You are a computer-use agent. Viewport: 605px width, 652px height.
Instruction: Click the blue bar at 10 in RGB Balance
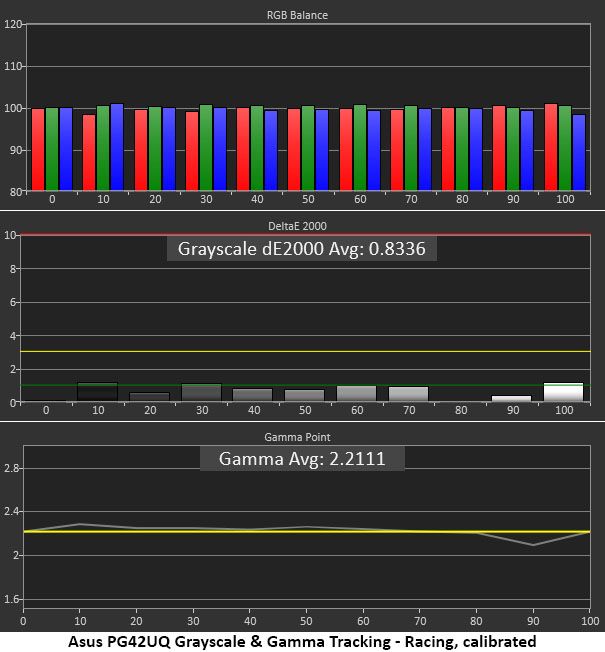(x=117, y=147)
